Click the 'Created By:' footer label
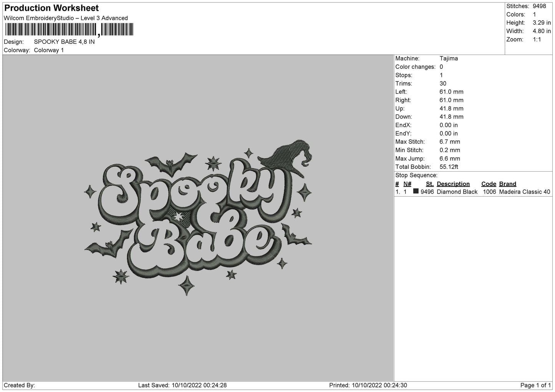Viewport: 555px width, 392px height. point(19,385)
